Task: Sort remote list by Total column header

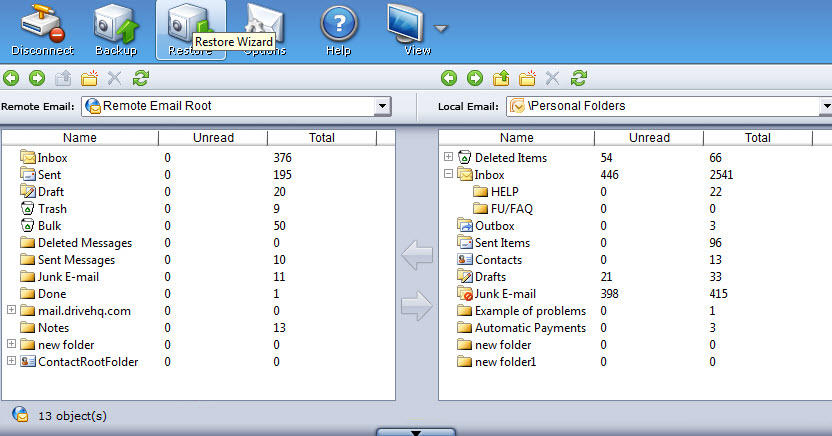Action: pos(321,138)
